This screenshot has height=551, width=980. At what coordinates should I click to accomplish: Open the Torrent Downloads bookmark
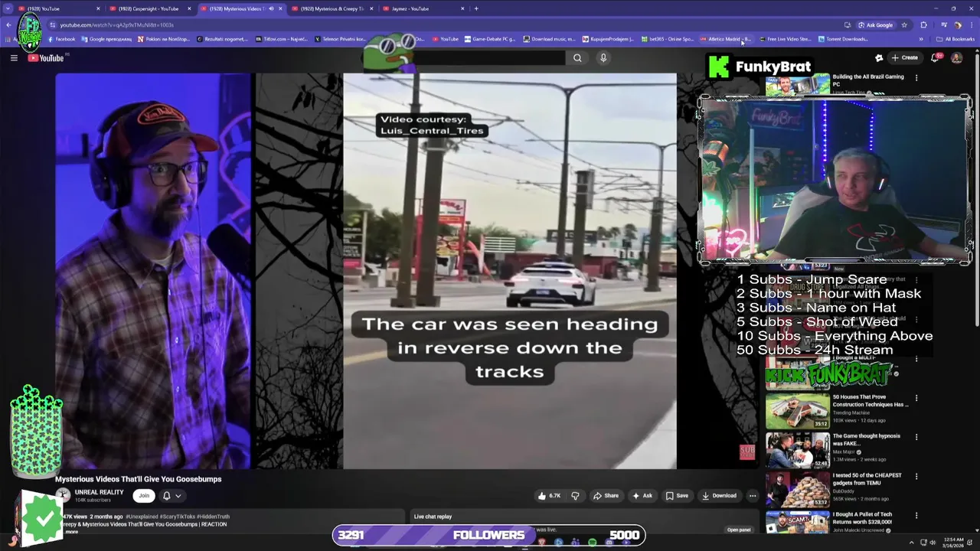(843, 39)
